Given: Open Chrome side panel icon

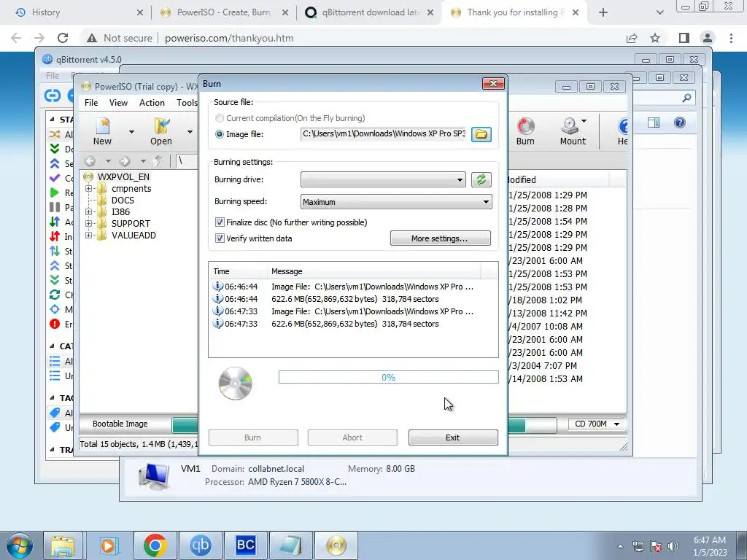Looking at the screenshot, I should click(x=684, y=38).
